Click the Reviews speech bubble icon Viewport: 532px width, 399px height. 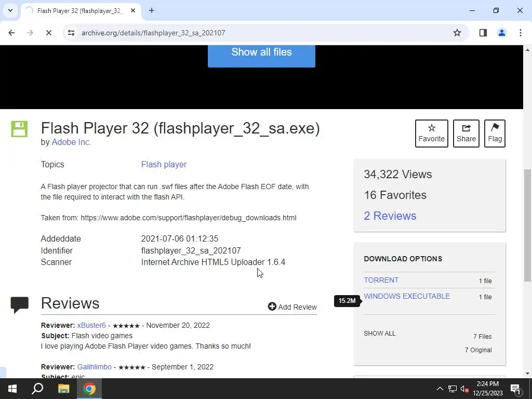point(19,304)
